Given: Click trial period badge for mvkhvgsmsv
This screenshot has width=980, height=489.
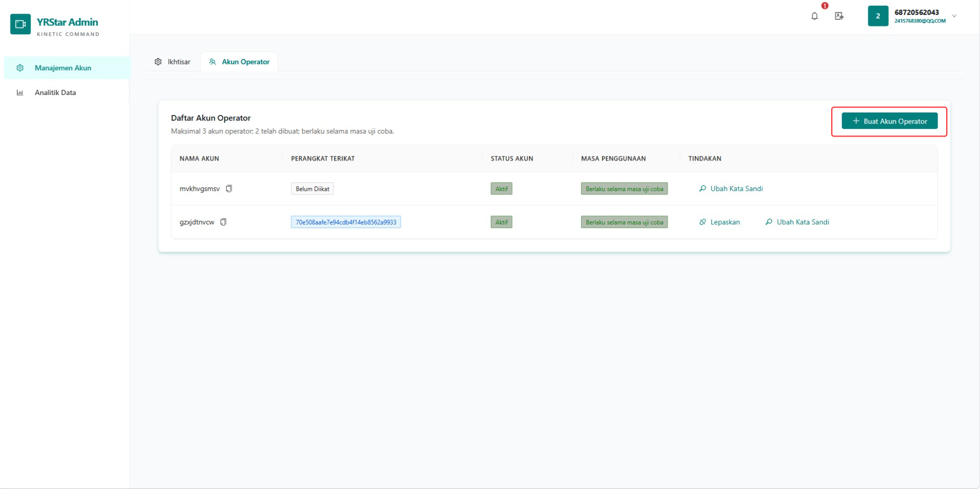Looking at the screenshot, I should (624, 189).
